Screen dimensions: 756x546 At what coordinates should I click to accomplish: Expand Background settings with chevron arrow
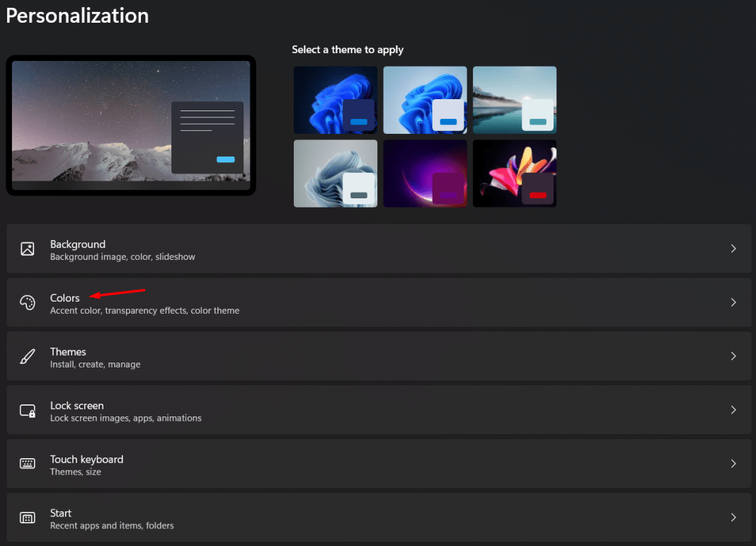tap(733, 249)
